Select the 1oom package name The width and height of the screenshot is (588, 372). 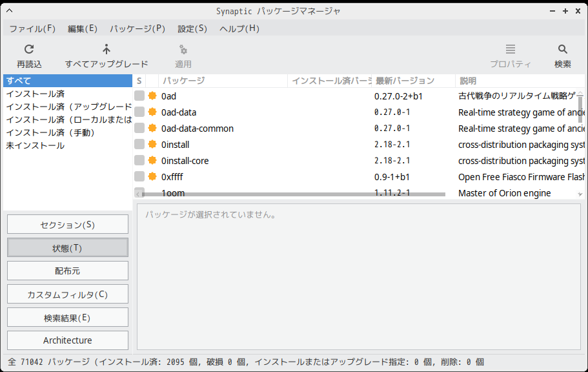tap(173, 193)
